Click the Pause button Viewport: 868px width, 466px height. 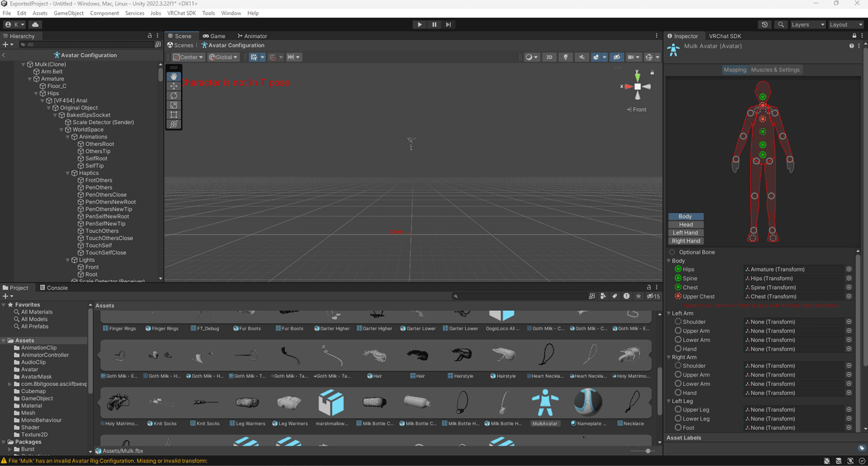point(434,24)
